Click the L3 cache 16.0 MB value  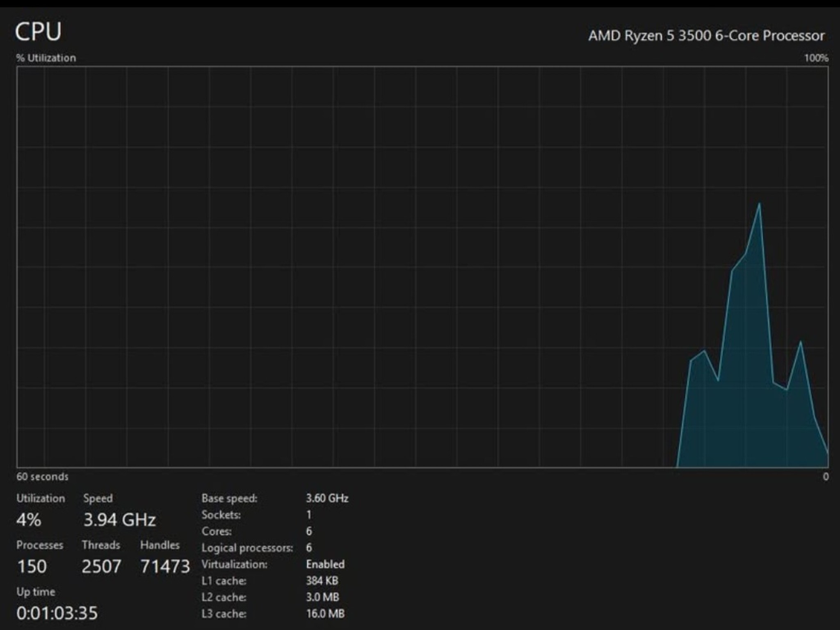pyautogui.click(x=325, y=614)
